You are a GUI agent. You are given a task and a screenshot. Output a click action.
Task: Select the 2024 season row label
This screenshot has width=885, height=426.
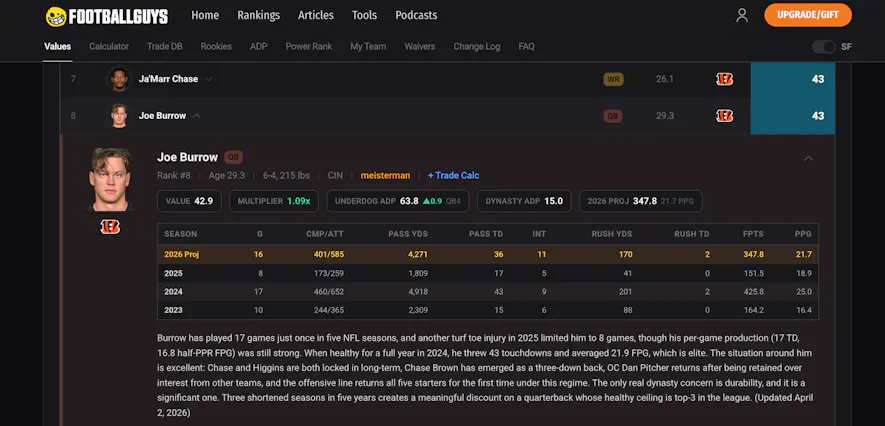coord(173,292)
